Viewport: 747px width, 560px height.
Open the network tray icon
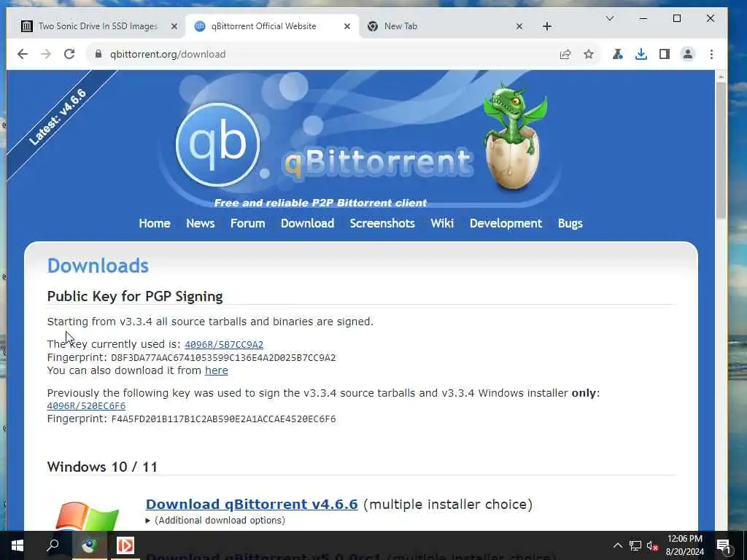635,545
